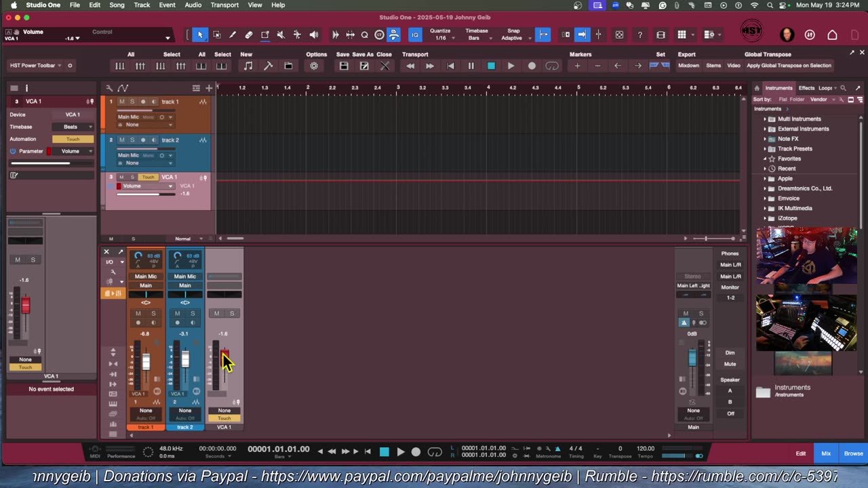
Task: Record-arm track 2 in the track list
Action: click(x=142, y=140)
